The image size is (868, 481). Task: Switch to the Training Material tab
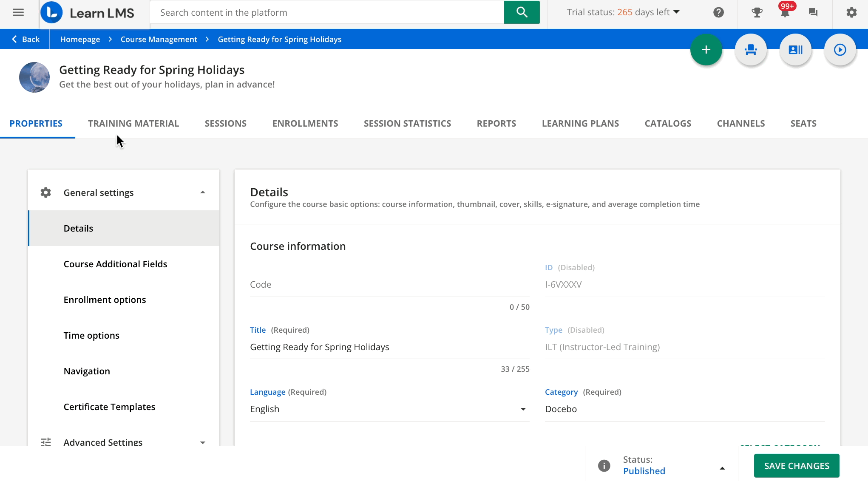click(x=133, y=124)
